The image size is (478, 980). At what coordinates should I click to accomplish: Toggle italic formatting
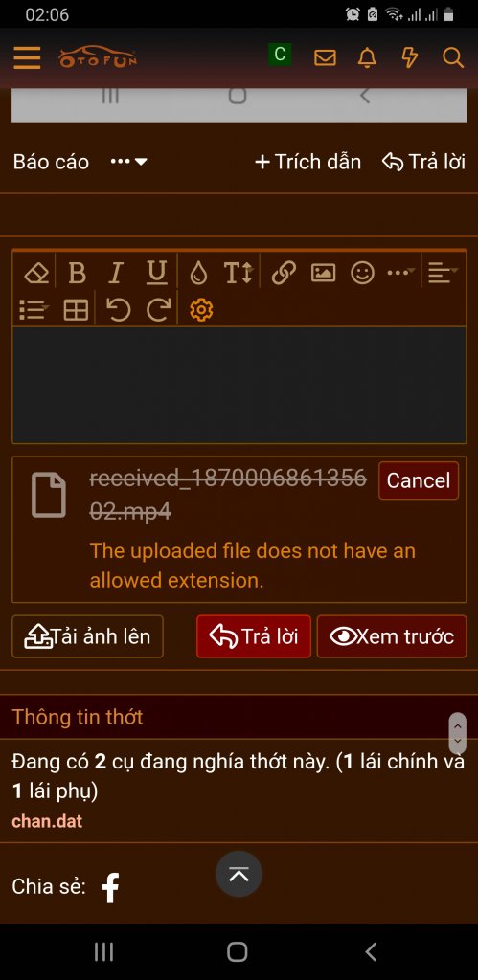pos(115,273)
